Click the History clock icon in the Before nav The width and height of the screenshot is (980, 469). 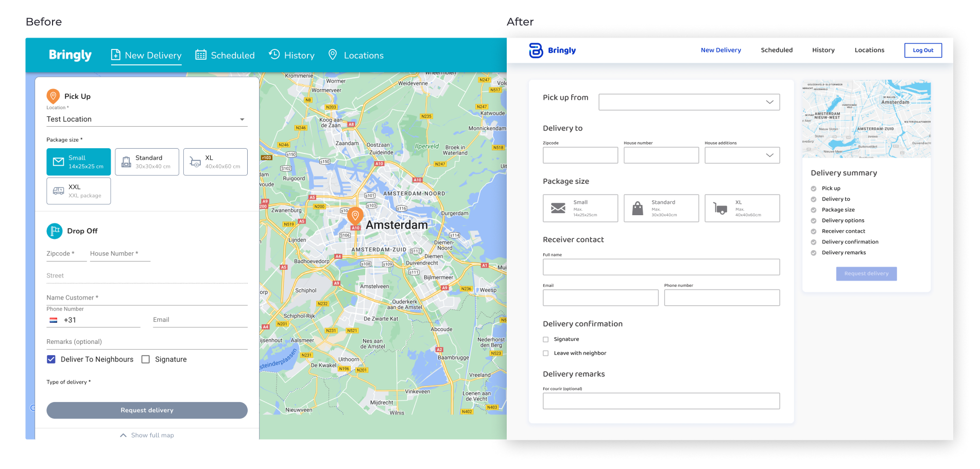point(274,54)
